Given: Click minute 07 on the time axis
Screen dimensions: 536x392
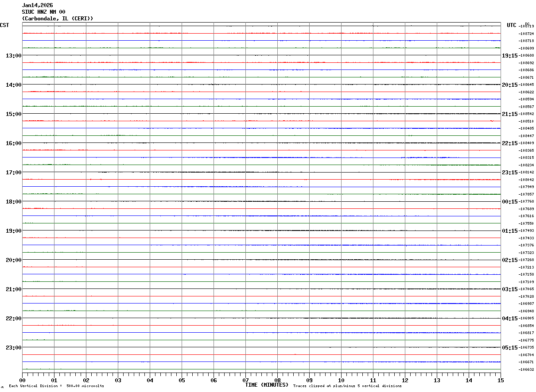Looking at the screenshot, I should click(245, 380).
